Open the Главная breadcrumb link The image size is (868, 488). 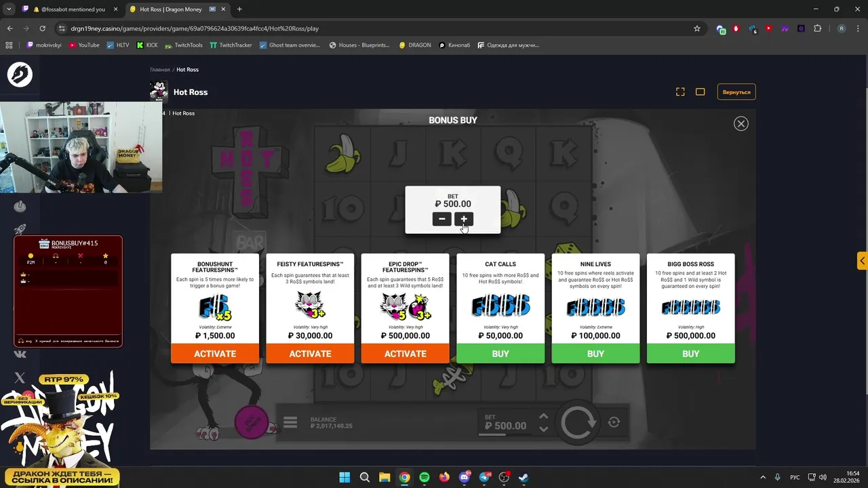pyautogui.click(x=160, y=70)
